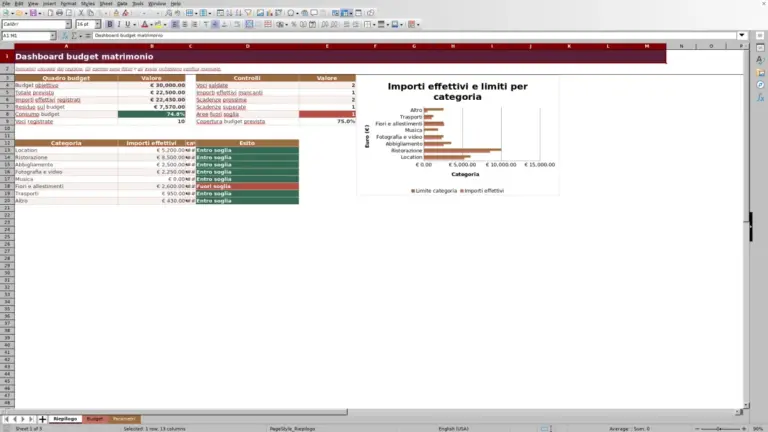Click Format as currency icon
Screen dimensions: 768x432
(280, 24)
